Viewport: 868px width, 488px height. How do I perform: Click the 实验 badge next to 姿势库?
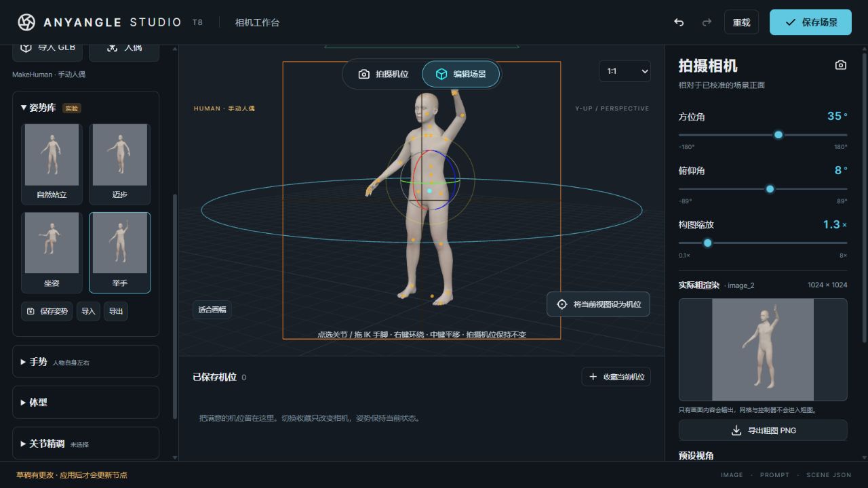tap(71, 108)
